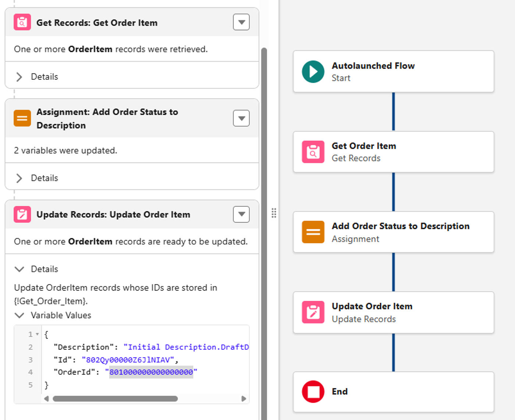Click the JSON viewer left scroll arrow
515x420 pixels.
(x=46, y=399)
